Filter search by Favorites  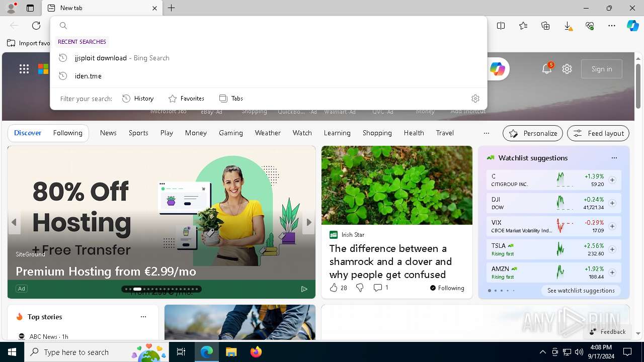186,99
